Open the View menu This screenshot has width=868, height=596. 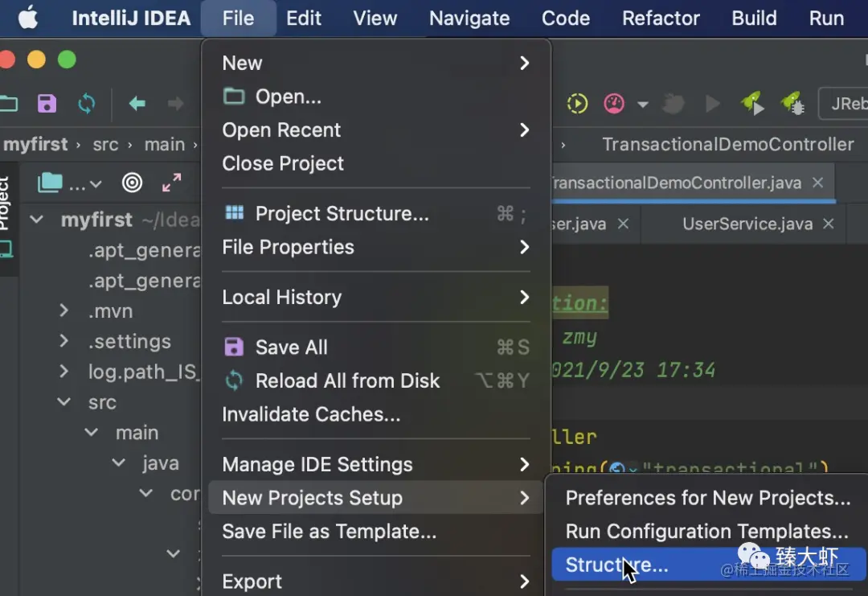[375, 18]
